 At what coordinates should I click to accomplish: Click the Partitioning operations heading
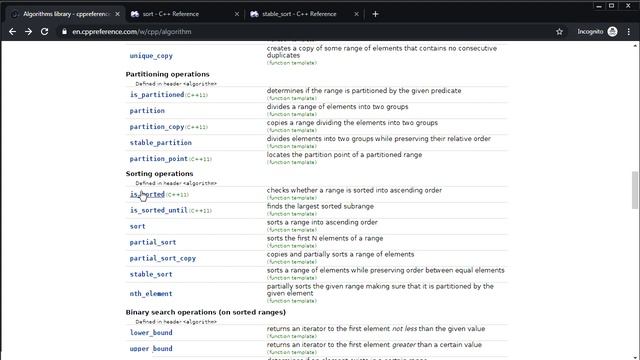tap(167, 74)
